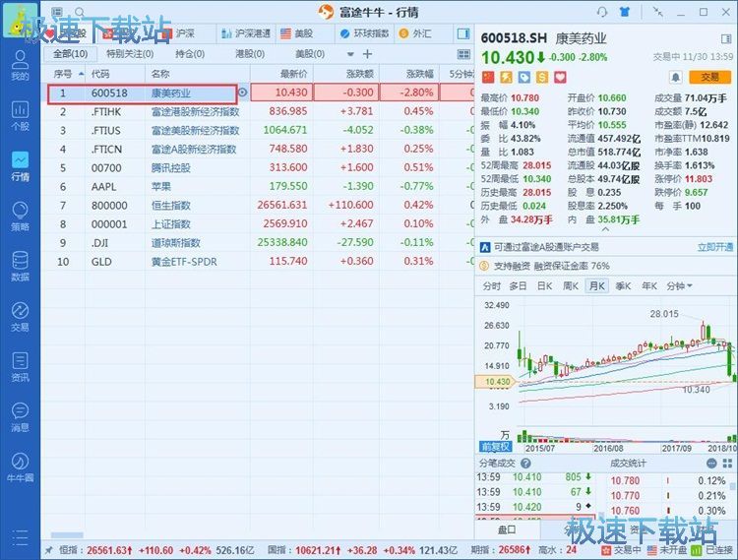The height and width of the screenshot is (560, 738).
Task: Select the AAPL 苹果 row
Action: (x=258, y=187)
